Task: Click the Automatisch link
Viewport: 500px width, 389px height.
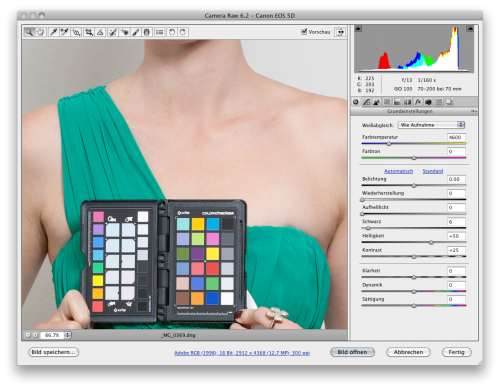Action: coord(398,171)
